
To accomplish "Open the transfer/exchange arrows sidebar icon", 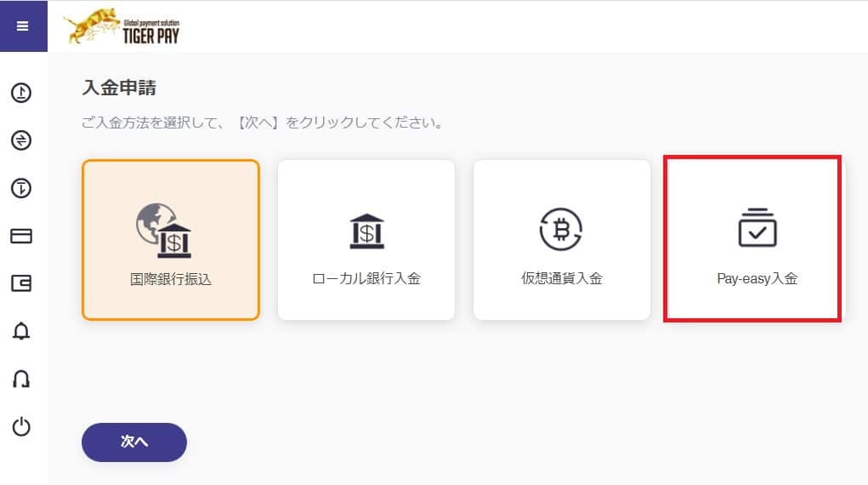I will coord(21,140).
